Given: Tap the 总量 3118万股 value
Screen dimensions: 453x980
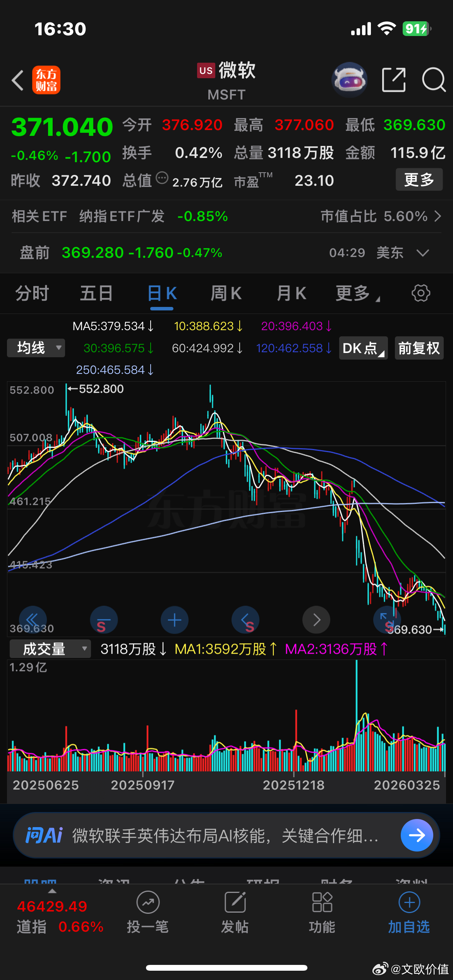Looking at the screenshot, I should [300, 153].
